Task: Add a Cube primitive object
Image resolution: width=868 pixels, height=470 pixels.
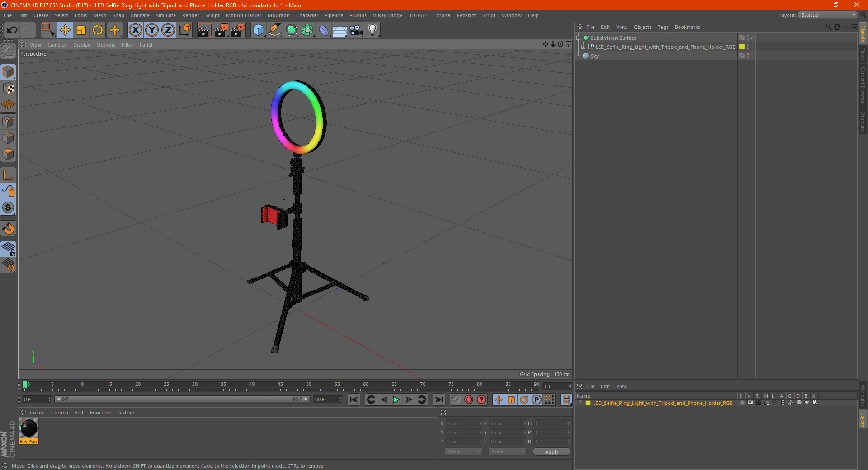Action: [x=258, y=30]
